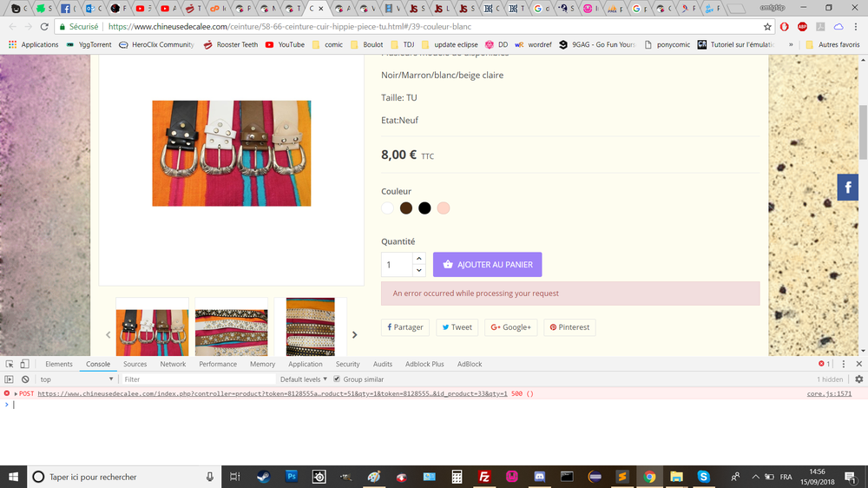Open Discord from the taskbar
The width and height of the screenshot is (868, 488).
tap(540, 477)
